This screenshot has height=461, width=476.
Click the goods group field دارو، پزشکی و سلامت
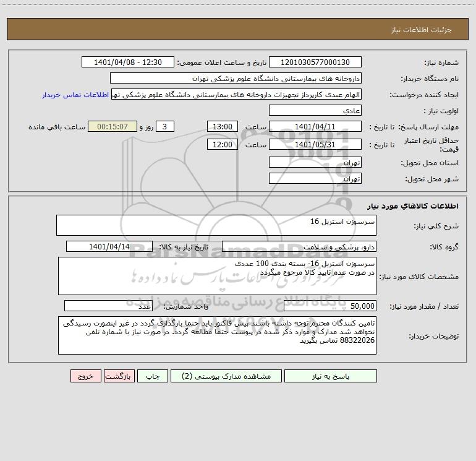(299, 247)
